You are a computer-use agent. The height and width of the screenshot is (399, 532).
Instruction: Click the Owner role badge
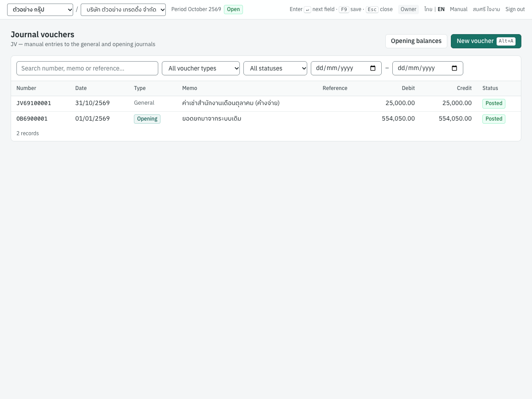(408, 9)
